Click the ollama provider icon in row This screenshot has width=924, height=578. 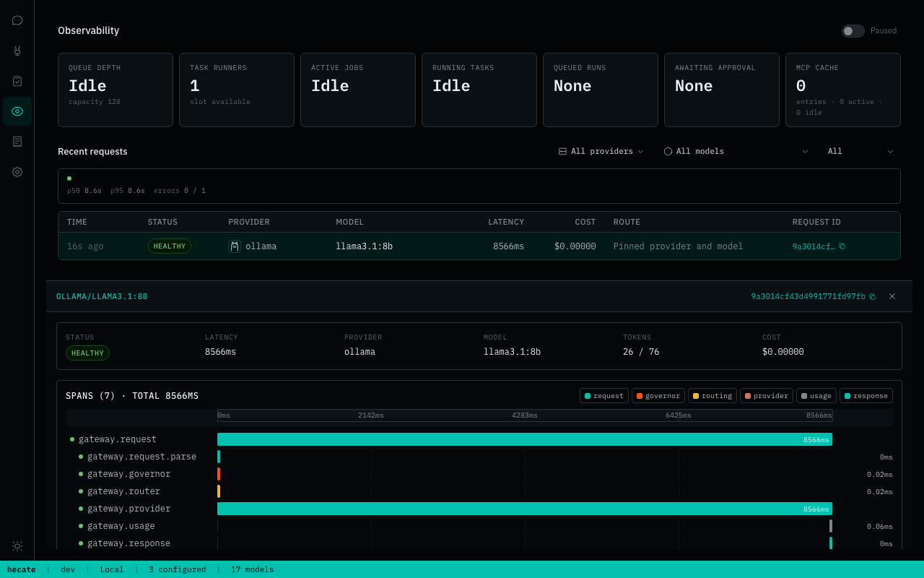tap(235, 246)
